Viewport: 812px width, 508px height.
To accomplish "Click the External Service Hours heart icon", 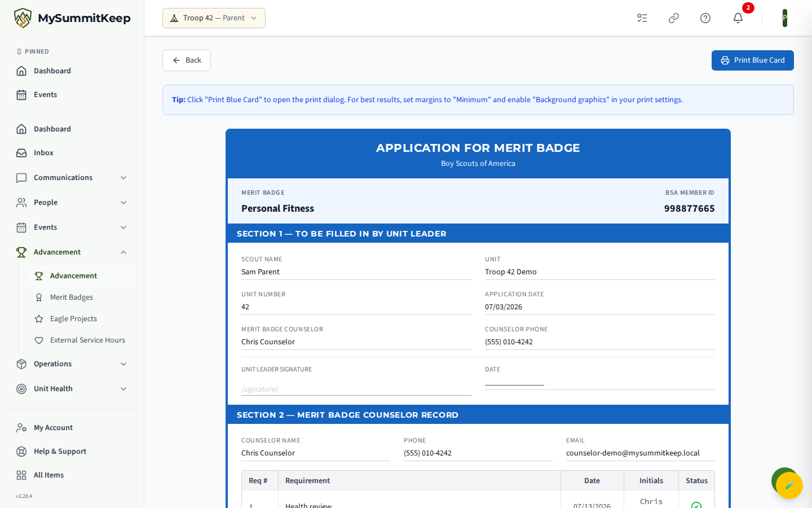I will pos(39,340).
